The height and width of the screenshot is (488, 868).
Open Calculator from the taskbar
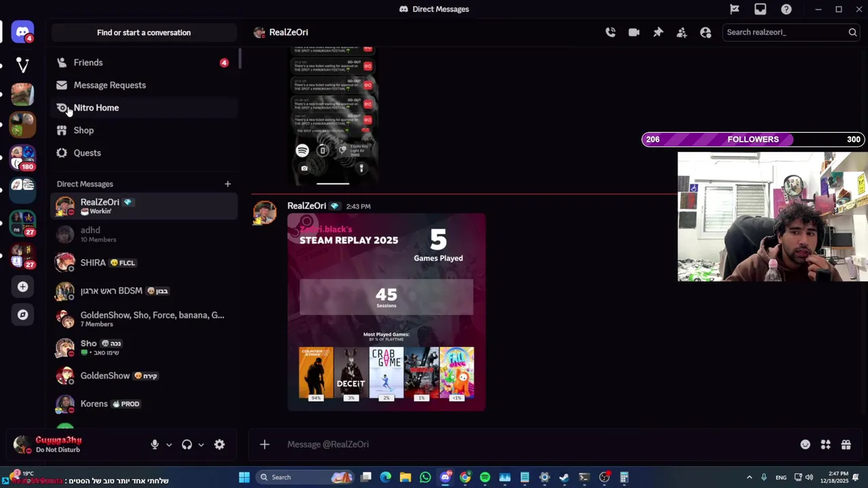(x=624, y=477)
